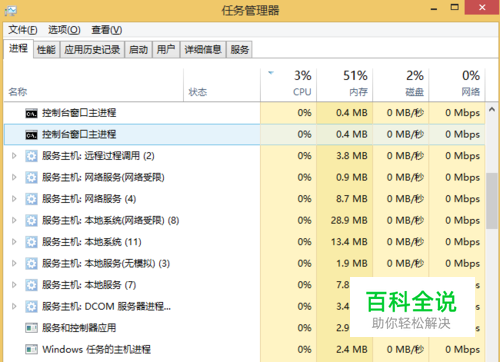Sort by the 状态 column header
Image resolution: width=500 pixels, height=362 pixels.
222,85
